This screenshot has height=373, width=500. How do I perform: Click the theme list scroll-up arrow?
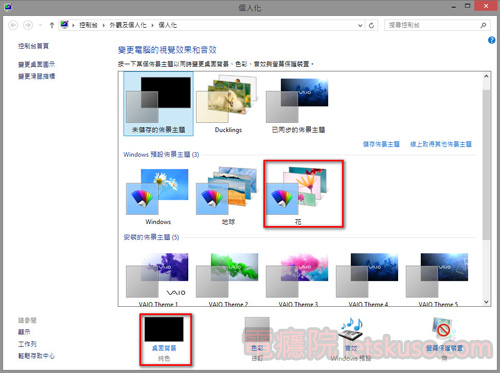486,76
